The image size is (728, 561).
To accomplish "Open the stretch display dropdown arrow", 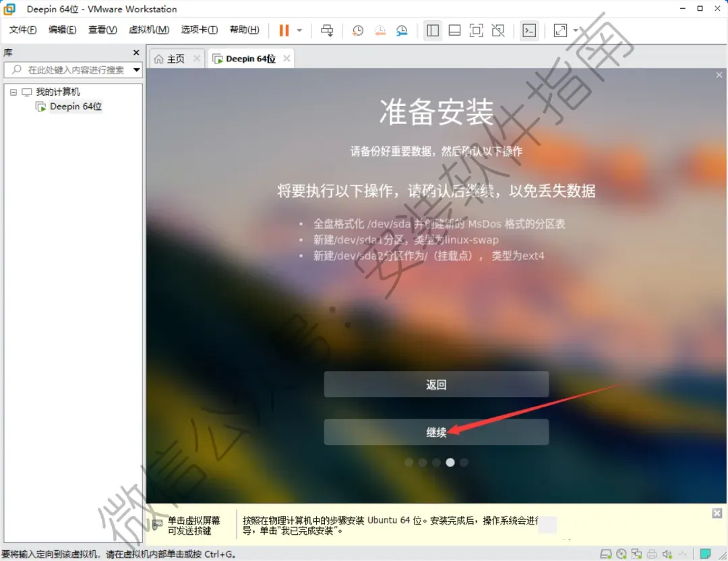I will 576,30.
